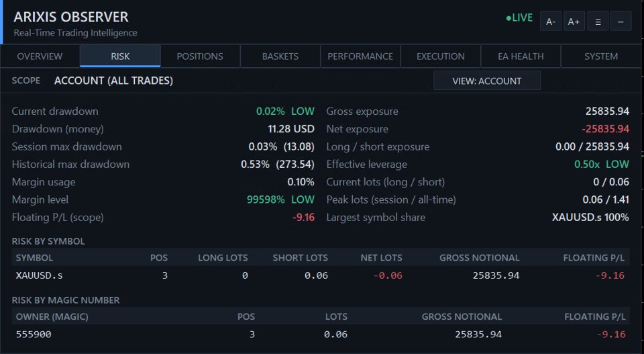Screen dimensions: 644x354
Task: Click the VIEW: ACCOUNT button
Action: (487, 81)
